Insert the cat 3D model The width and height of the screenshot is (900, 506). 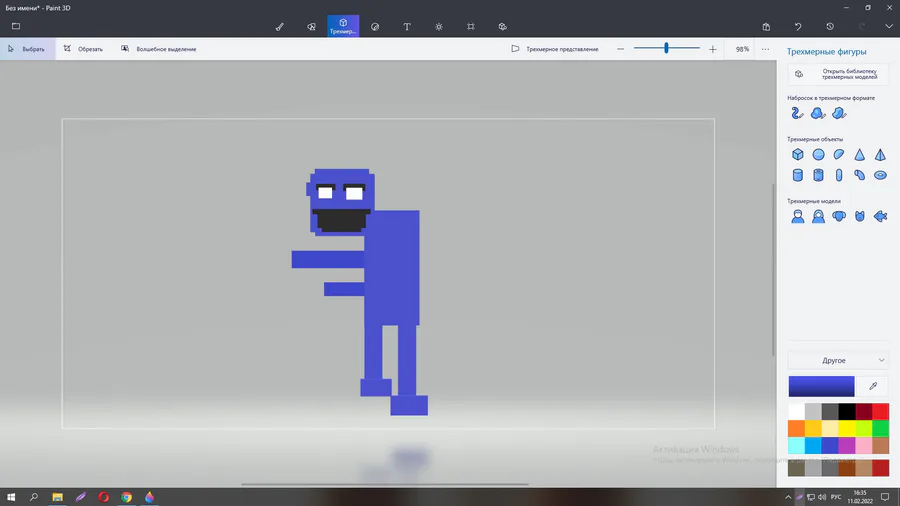pyautogui.click(x=859, y=216)
